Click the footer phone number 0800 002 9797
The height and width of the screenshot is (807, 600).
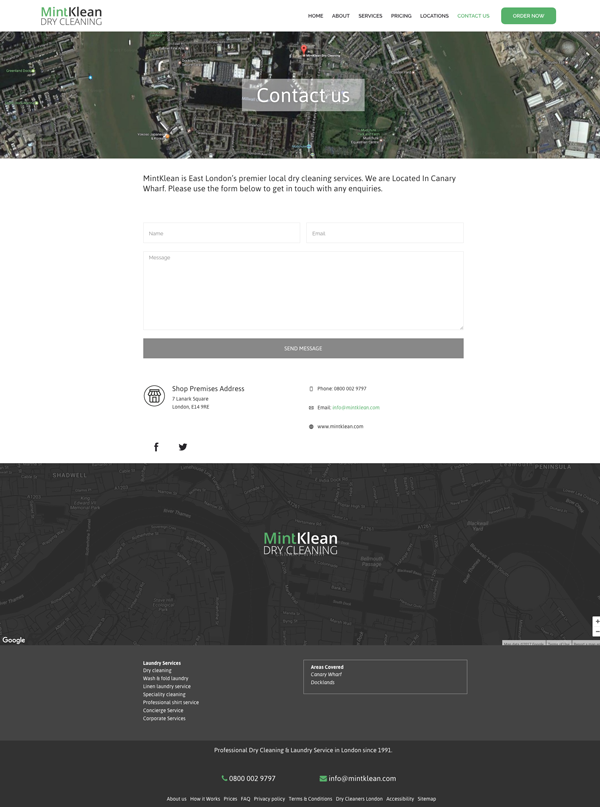pos(252,778)
